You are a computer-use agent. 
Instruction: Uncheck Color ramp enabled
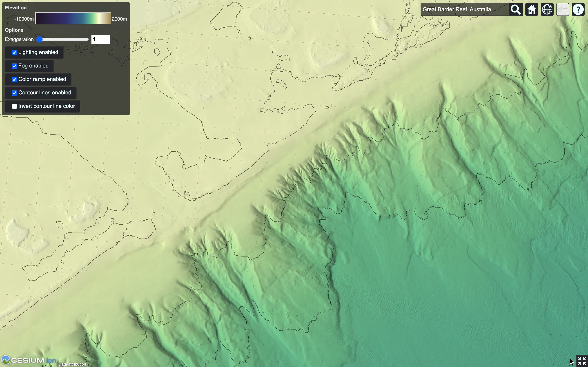click(x=14, y=79)
